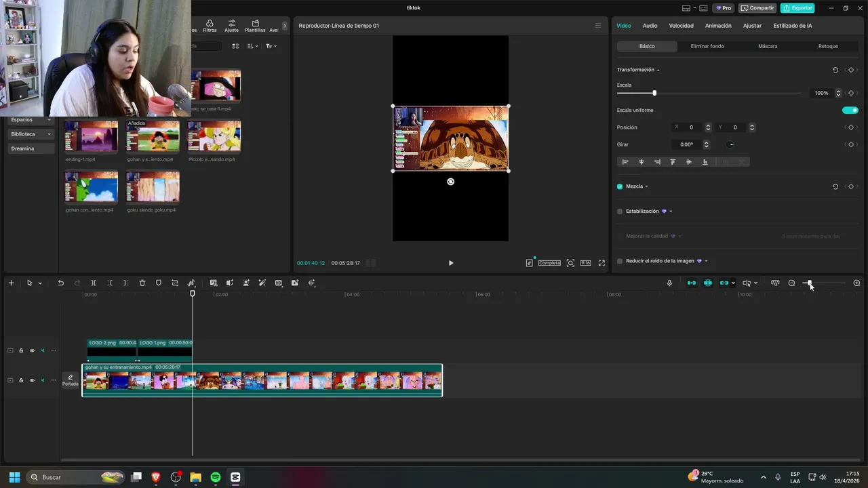Open selection tool mode dropdown arrow
868x488 pixels.
coord(40,283)
